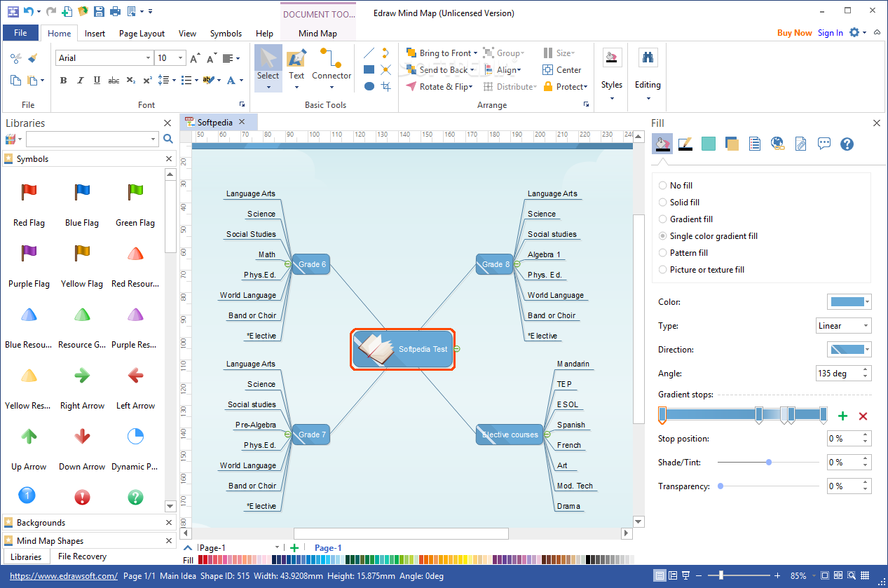Click the Buy Now link
The width and height of the screenshot is (888, 588).
click(x=795, y=33)
